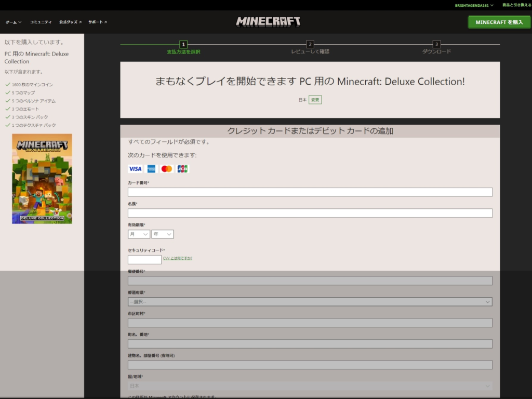Screen dimensions: 532x399
Task: Open the ゲーム menu
Action: (x=14, y=22)
